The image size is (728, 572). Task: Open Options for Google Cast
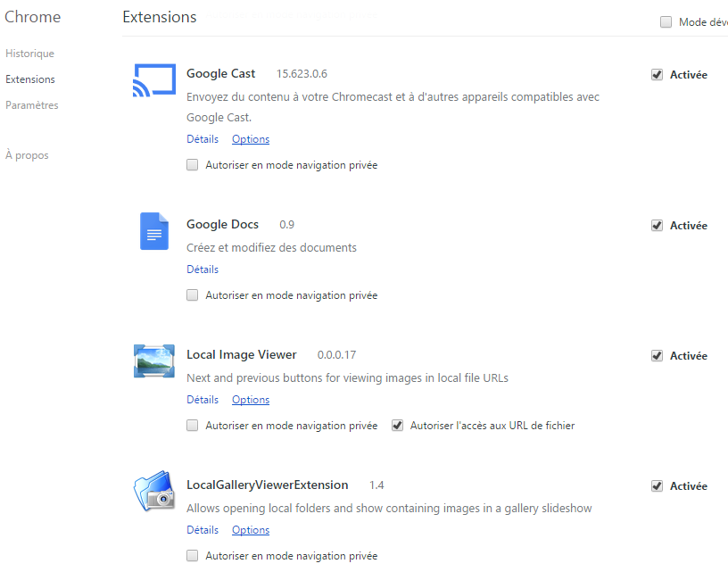[250, 139]
